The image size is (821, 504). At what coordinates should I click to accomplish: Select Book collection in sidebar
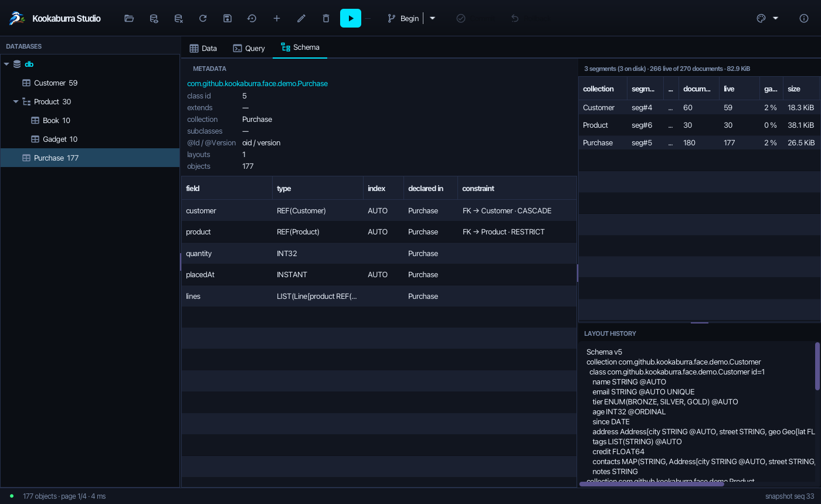tap(90, 121)
